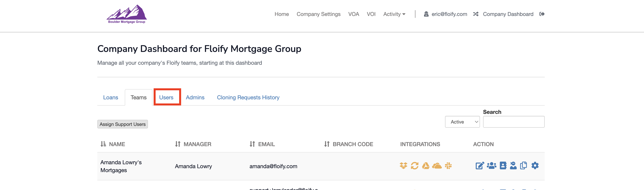Click the Dropbox integration icon for Amanda Lowry
This screenshot has height=190, width=644.
(403, 166)
